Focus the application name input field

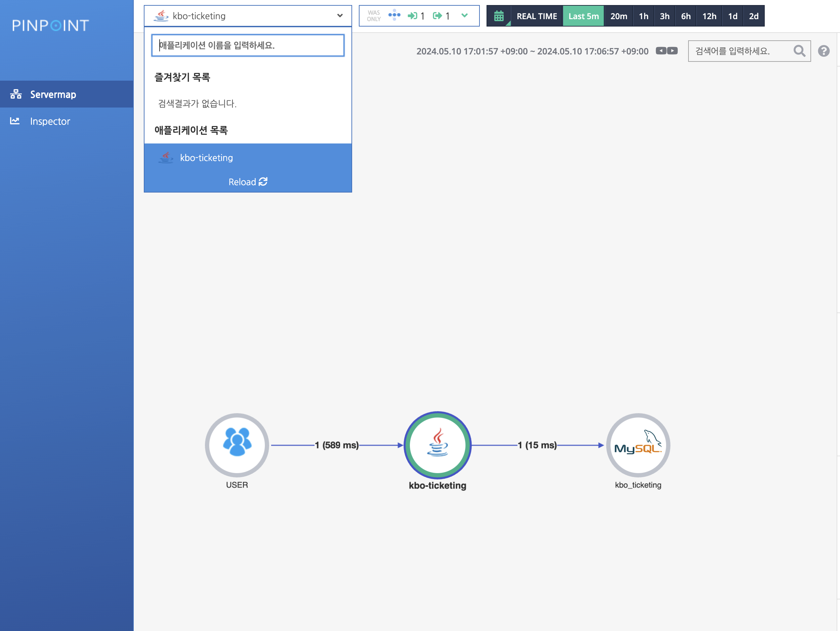248,46
